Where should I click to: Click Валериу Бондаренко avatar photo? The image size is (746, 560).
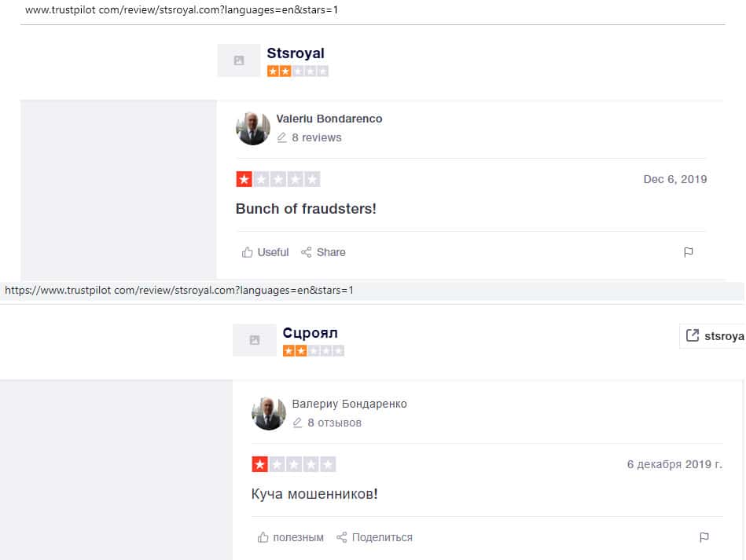tap(268, 413)
